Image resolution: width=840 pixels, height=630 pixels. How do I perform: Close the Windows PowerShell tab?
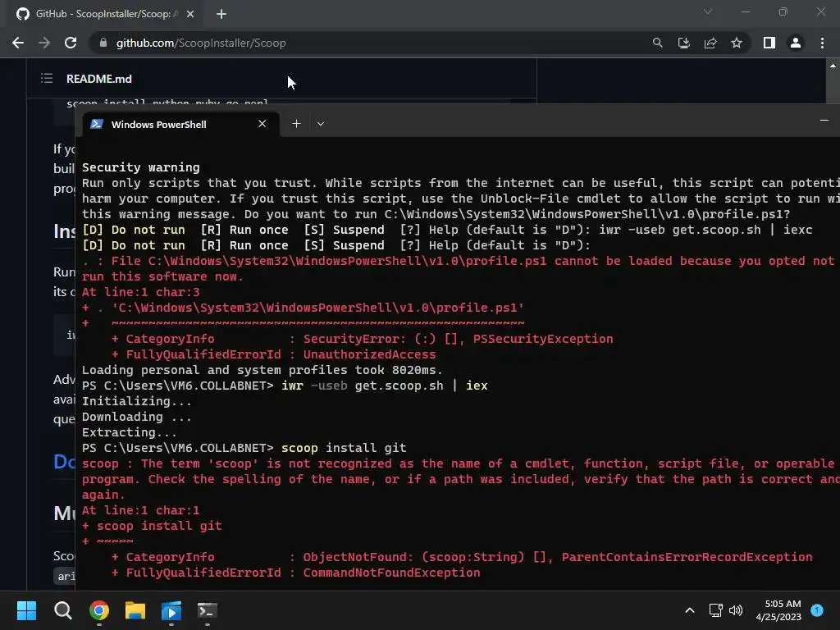pos(262,124)
